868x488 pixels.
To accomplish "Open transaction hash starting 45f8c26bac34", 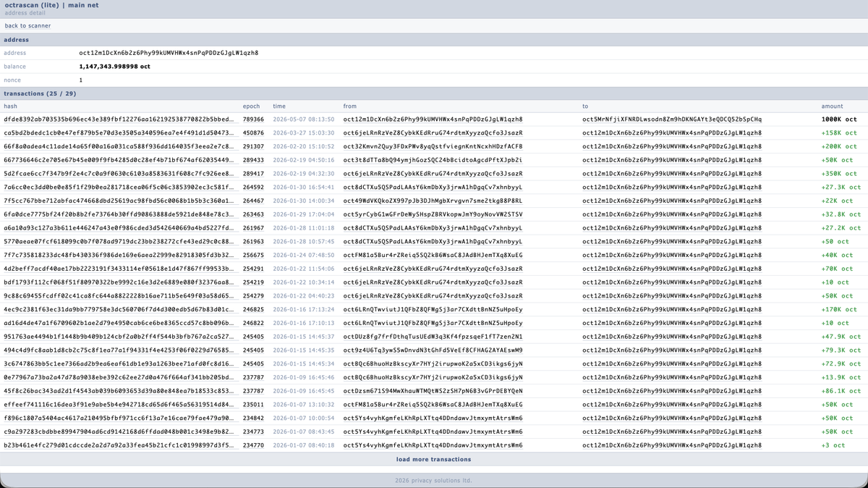I will point(119,391).
